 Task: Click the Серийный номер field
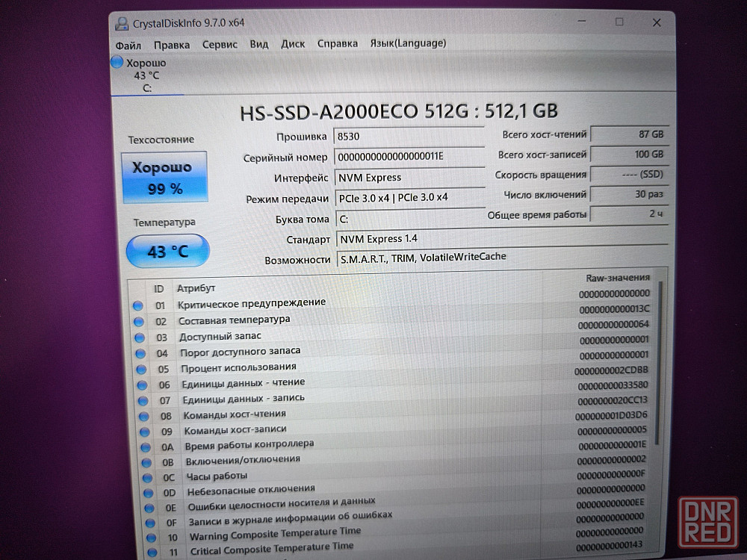point(409,157)
